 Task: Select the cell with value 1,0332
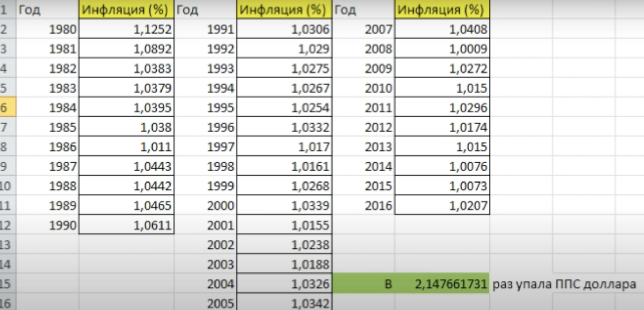tap(284, 127)
